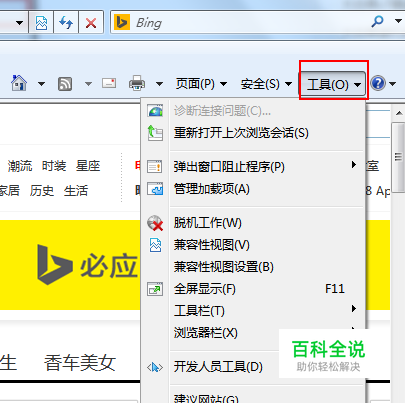Open the 潮流 link
This screenshot has height=403, width=405.
point(20,165)
